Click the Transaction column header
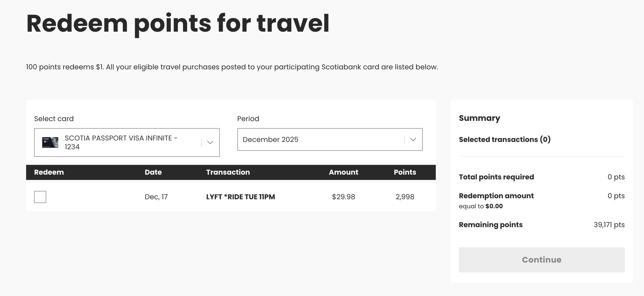The image size is (644, 296). coord(228,172)
